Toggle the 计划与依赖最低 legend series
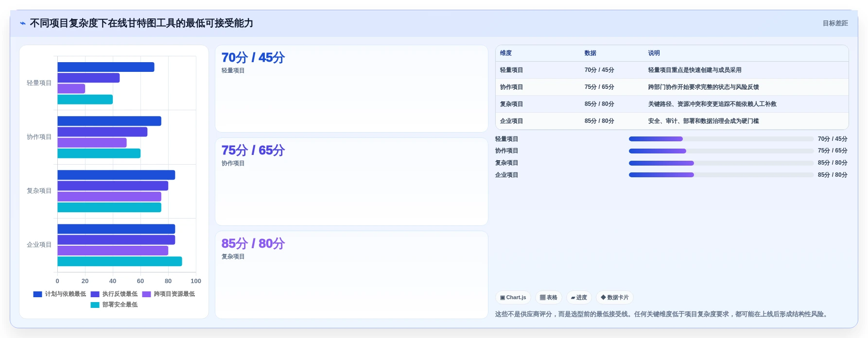This screenshot has height=338, width=868. [x=60, y=294]
